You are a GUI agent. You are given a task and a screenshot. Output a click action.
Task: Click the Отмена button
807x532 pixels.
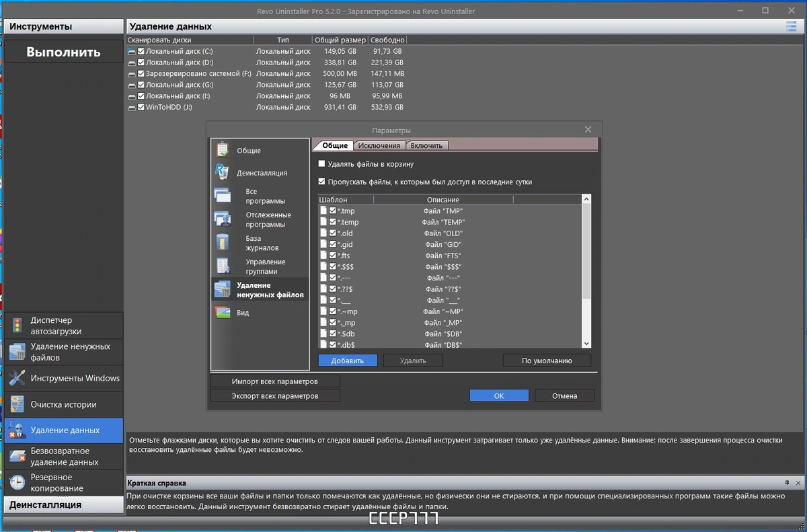tap(565, 395)
